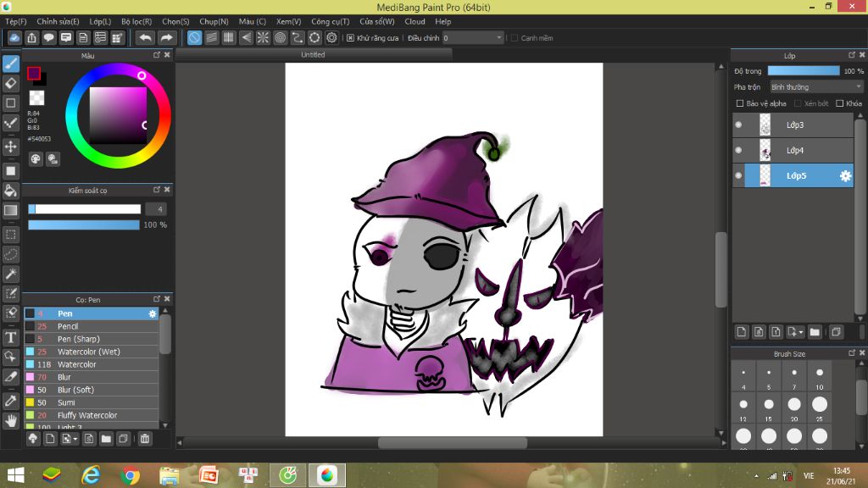Choose the Blur (Soft) brush
This screenshot has height=488, width=868.
click(92, 390)
